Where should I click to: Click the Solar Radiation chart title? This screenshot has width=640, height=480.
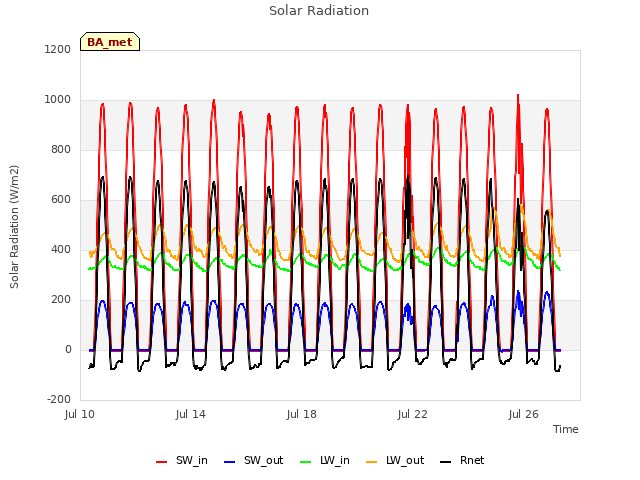pyautogui.click(x=319, y=11)
